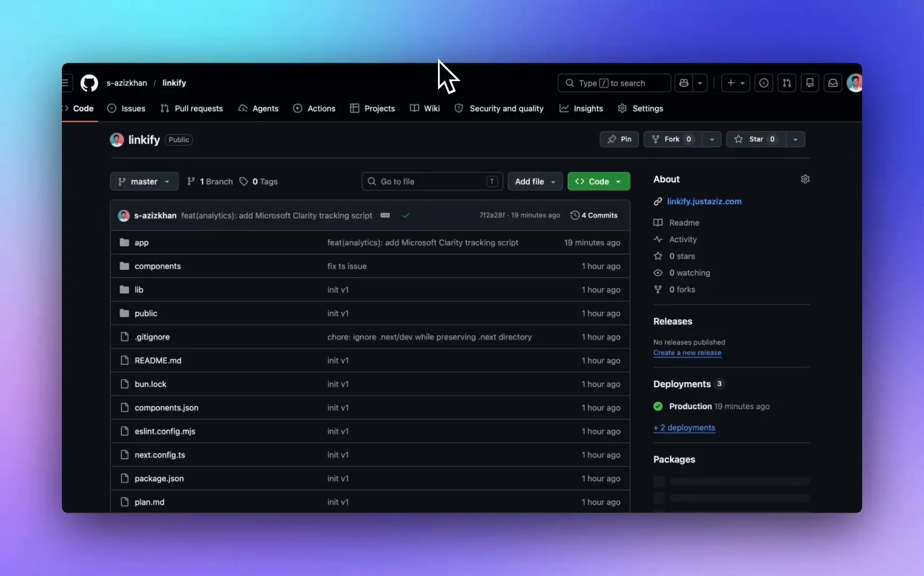Open the notifications inbox icon

pos(833,83)
